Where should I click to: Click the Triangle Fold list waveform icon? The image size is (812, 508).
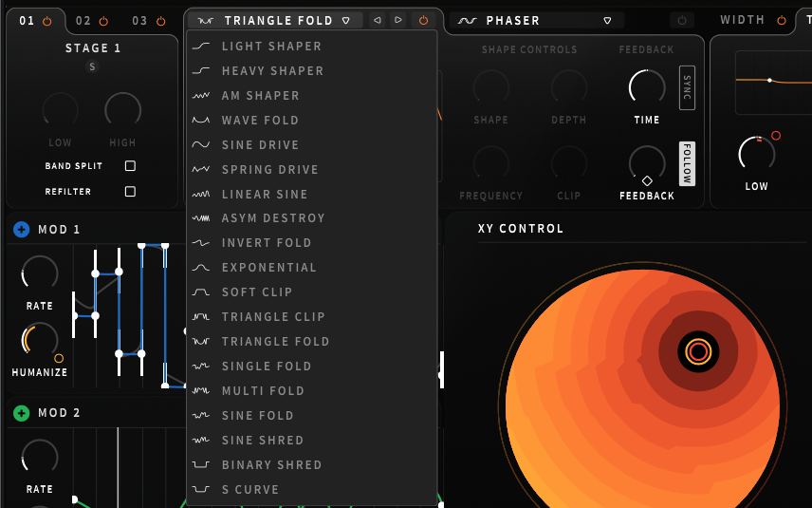pyautogui.click(x=201, y=342)
